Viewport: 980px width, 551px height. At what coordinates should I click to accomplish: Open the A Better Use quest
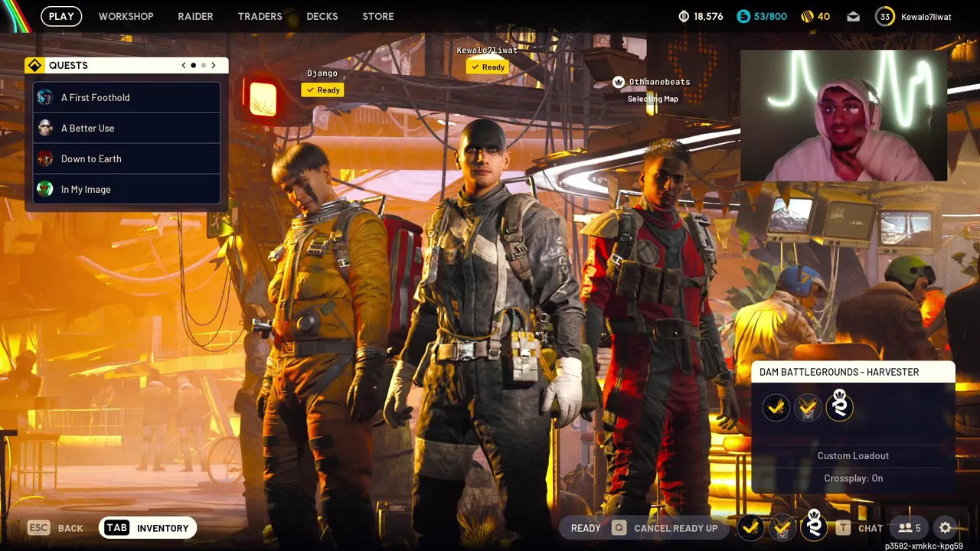pyautogui.click(x=126, y=128)
